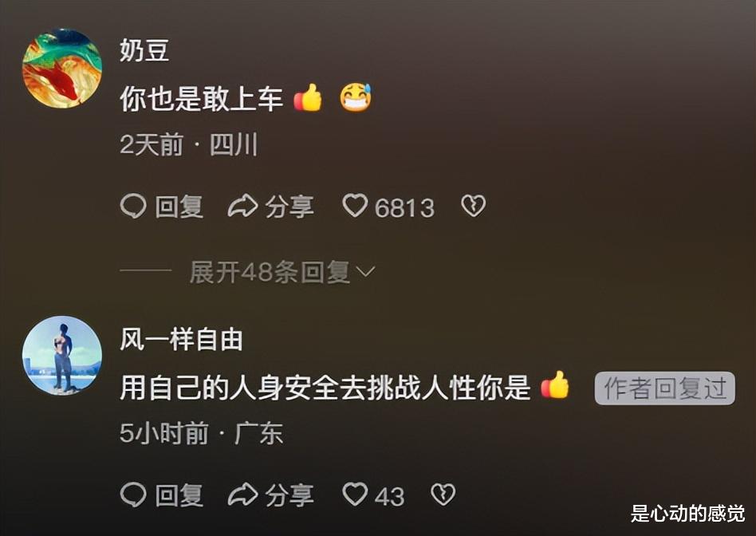Click 回复 text under 奶豆's comment

tap(179, 207)
